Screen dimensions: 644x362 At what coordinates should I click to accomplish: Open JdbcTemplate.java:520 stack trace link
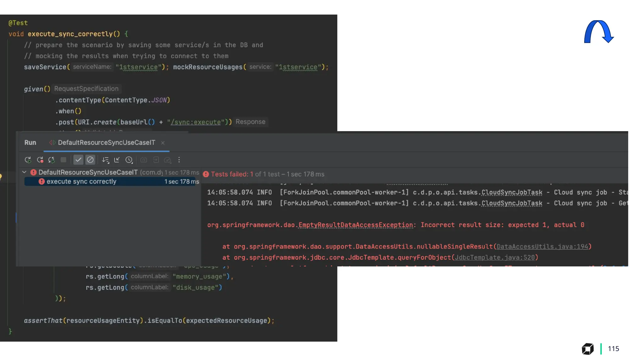click(x=495, y=258)
